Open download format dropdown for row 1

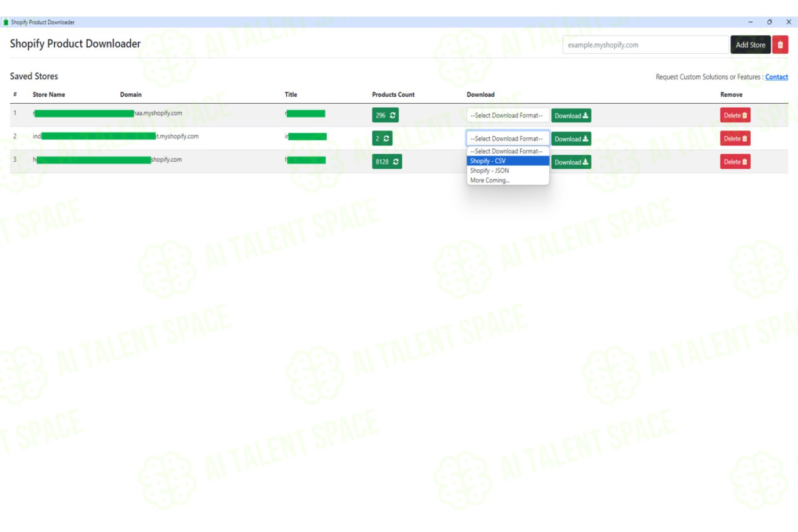tap(508, 115)
